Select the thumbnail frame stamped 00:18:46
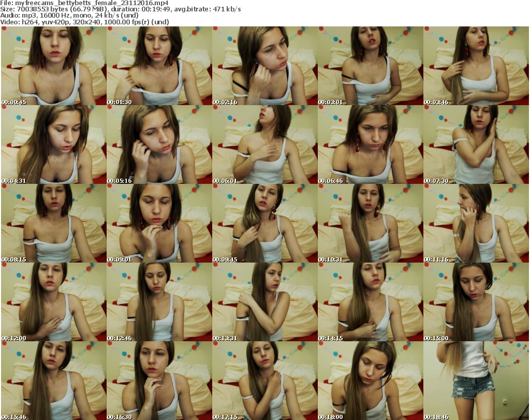 476,381
